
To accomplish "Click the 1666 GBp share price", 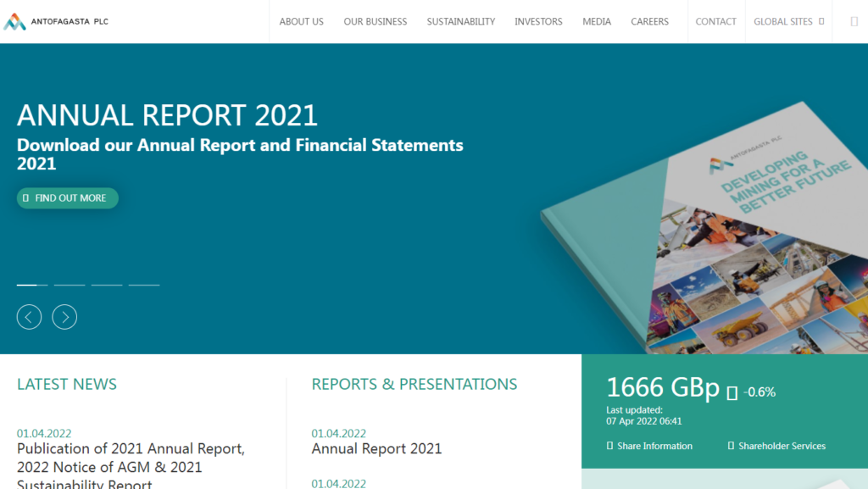I will coord(663,387).
